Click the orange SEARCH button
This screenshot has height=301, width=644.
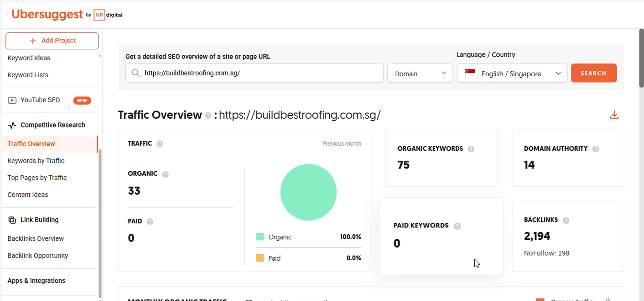594,73
